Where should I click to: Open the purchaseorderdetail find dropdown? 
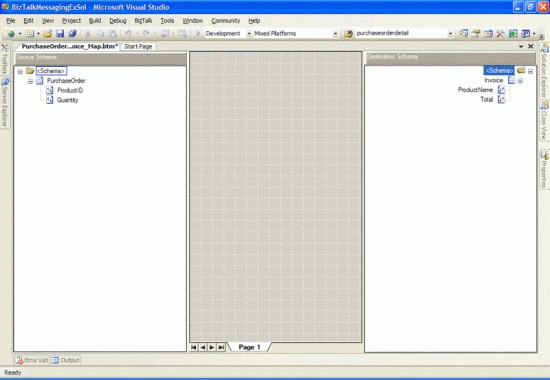pos(450,34)
